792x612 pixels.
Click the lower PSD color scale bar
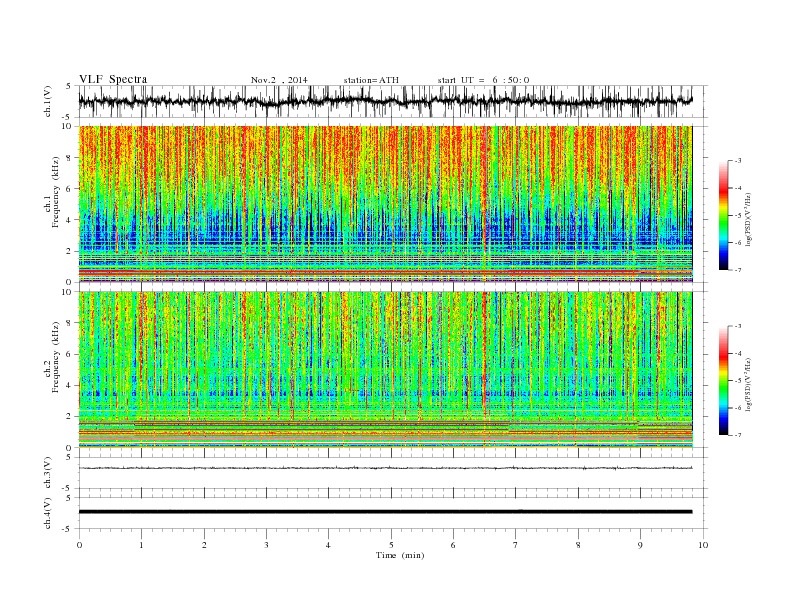click(723, 381)
